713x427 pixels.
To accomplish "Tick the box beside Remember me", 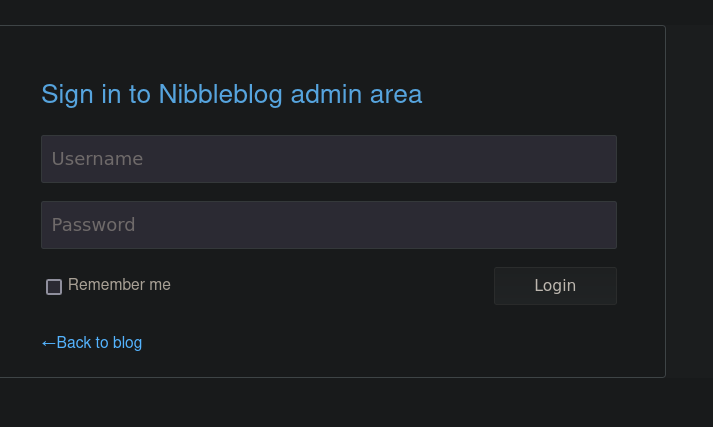I will click(x=54, y=287).
